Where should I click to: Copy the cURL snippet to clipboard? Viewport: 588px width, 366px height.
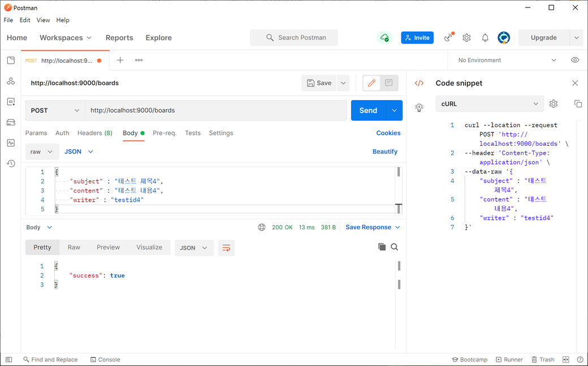[x=578, y=104]
